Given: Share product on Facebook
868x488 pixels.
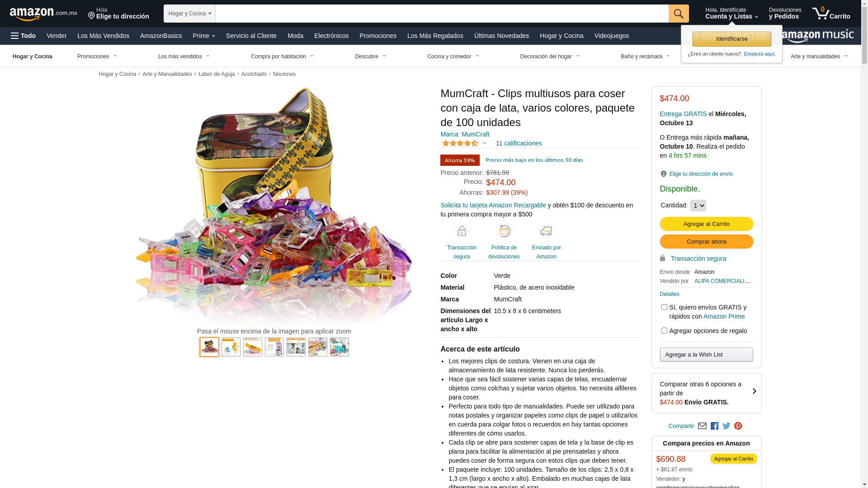Looking at the screenshot, I should coord(714,426).
